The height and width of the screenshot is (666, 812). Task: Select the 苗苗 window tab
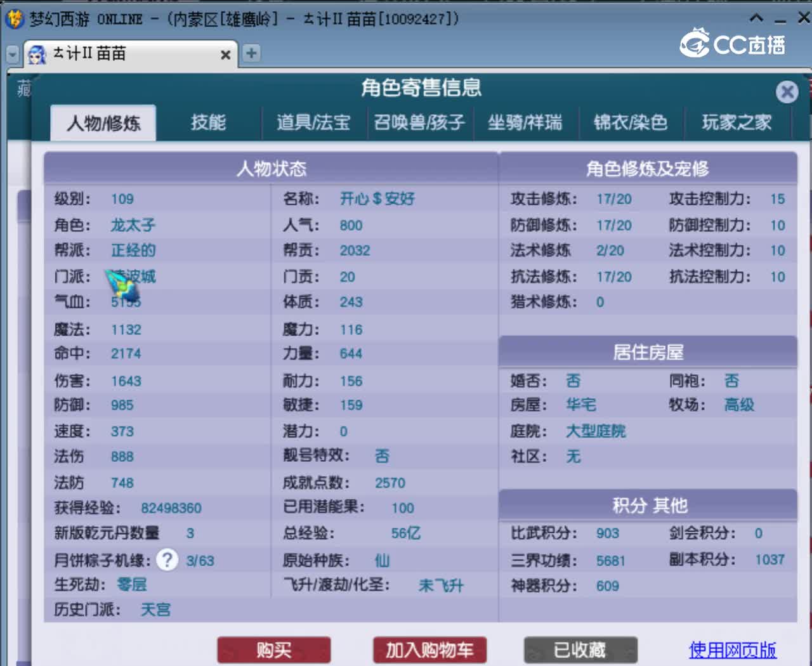pyautogui.click(x=130, y=54)
